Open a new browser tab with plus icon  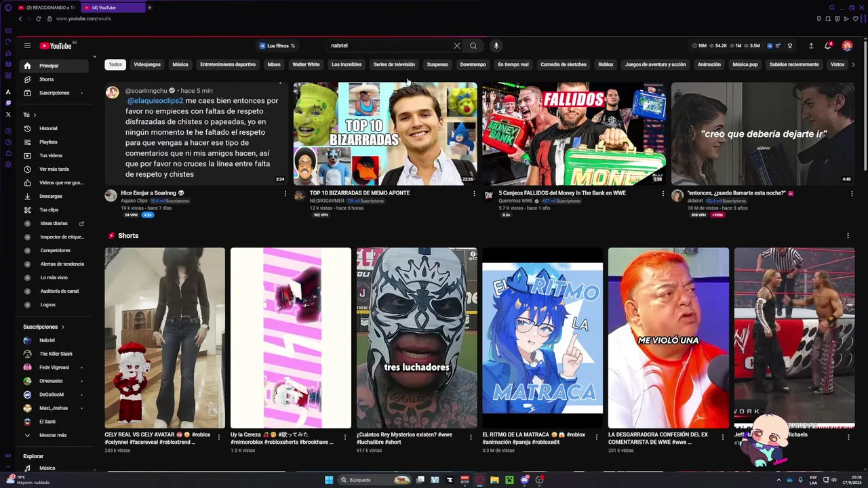click(x=150, y=7)
